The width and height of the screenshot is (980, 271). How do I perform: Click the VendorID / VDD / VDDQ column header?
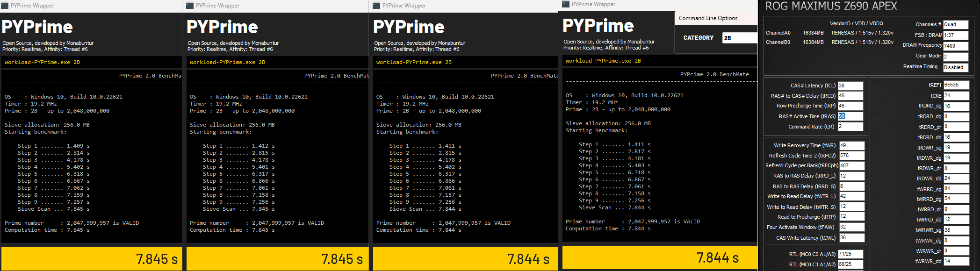857,23
